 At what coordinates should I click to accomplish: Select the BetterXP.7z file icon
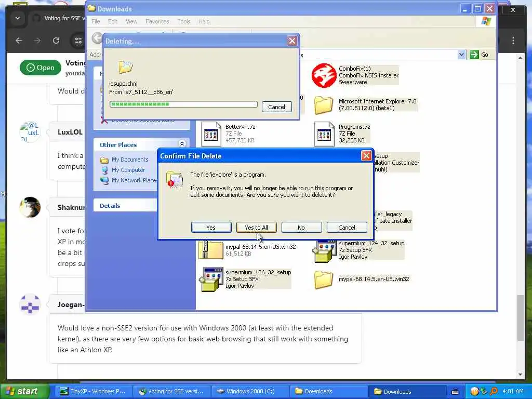point(211,134)
